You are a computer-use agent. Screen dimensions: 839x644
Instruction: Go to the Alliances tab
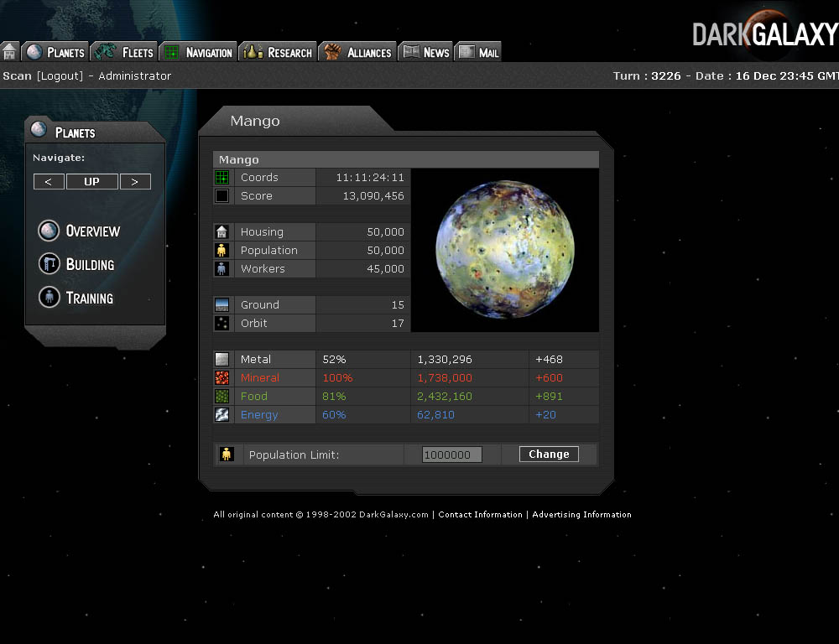[x=357, y=52]
